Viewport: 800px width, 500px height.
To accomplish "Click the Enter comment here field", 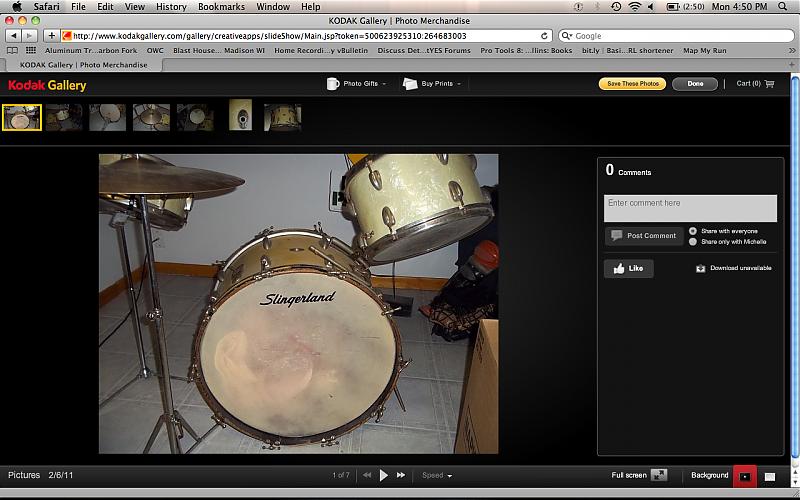I will tap(690, 208).
